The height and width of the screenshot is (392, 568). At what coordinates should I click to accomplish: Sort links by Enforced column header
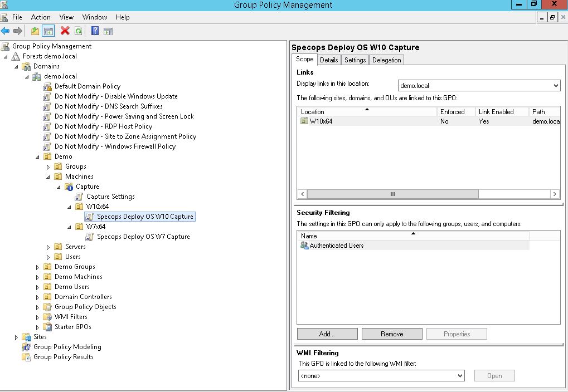[x=456, y=111]
